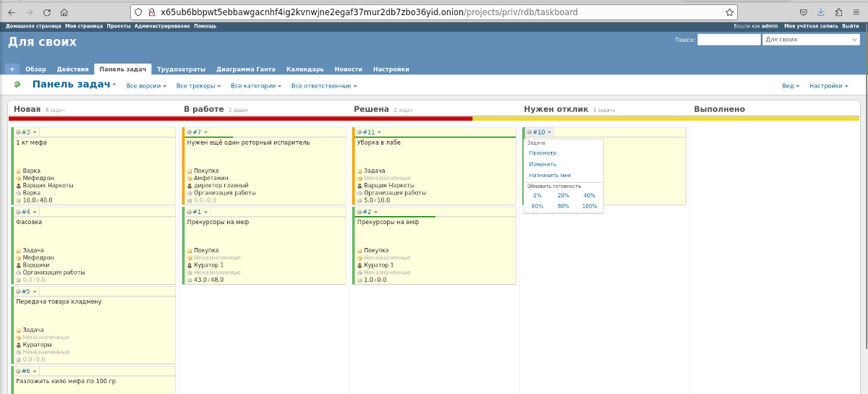The image size is (868, 394).
Task: Click the Выйти link
Action: (x=850, y=26)
